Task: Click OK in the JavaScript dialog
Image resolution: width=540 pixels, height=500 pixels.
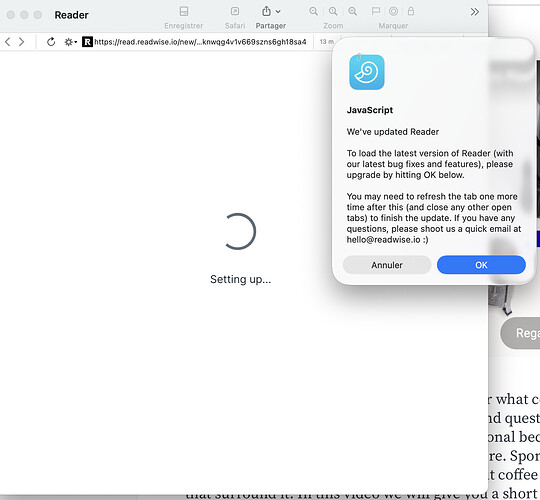Action: [x=481, y=265]
